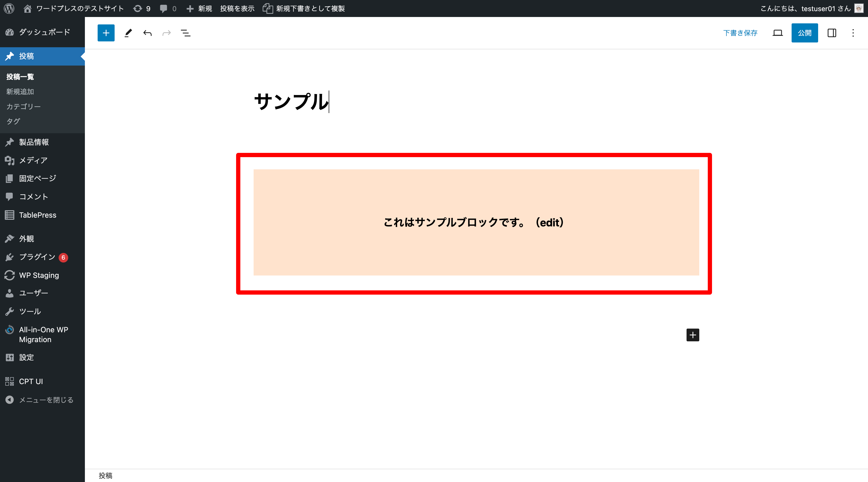The height and width of the screenshot is (482, 868).
Task: Click the brush icon beside 外観
Action: [x=10, y=239]
